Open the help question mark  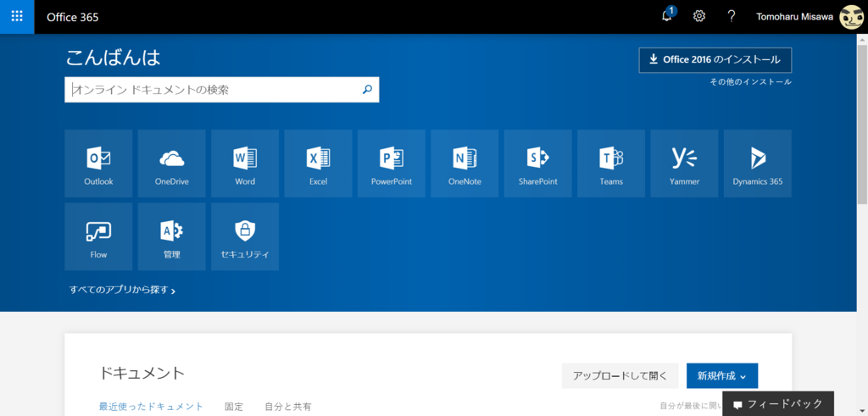[x=732, y=17]
